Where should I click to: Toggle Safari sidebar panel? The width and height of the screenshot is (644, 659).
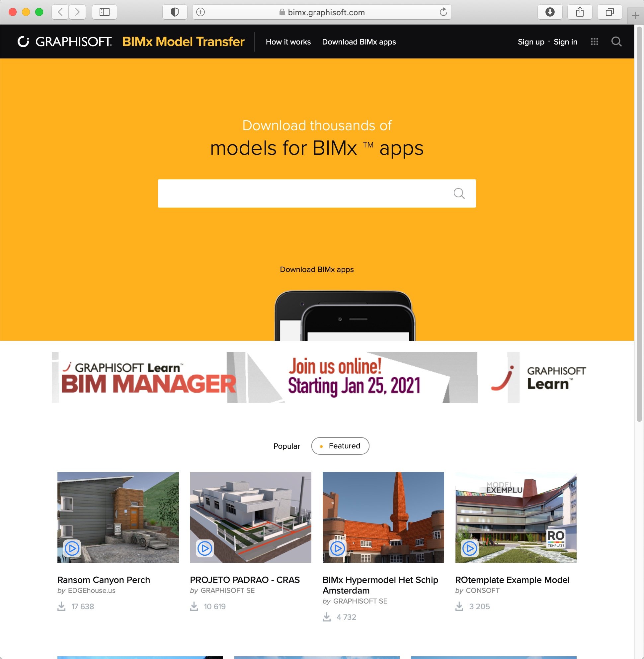104,12
